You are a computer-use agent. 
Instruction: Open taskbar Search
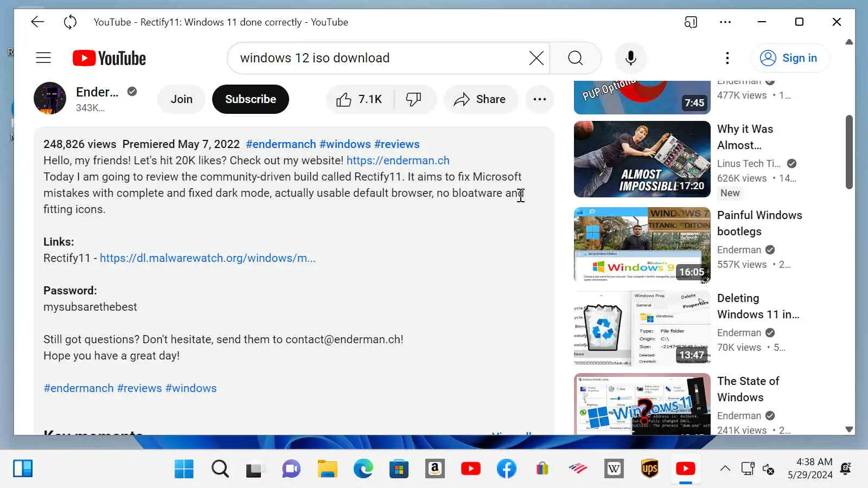(220, 469)
